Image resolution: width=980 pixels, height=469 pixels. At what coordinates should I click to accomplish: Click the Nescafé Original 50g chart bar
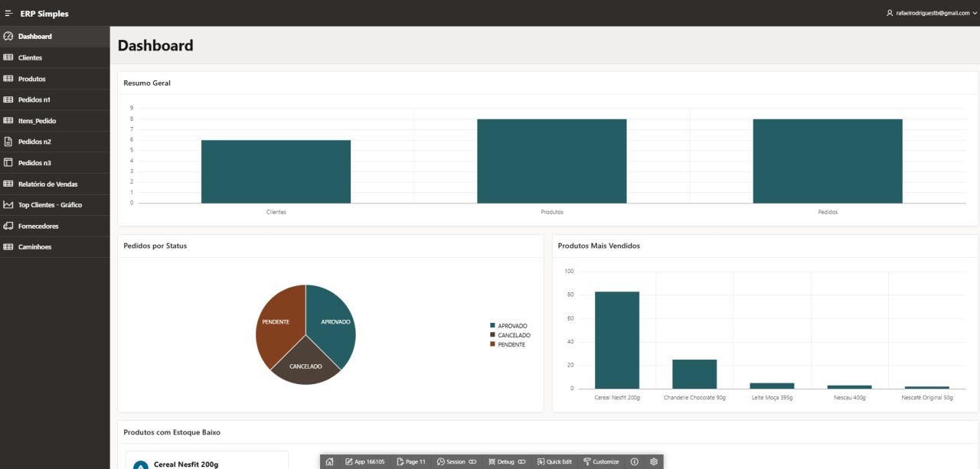click(x=927, y=388)
